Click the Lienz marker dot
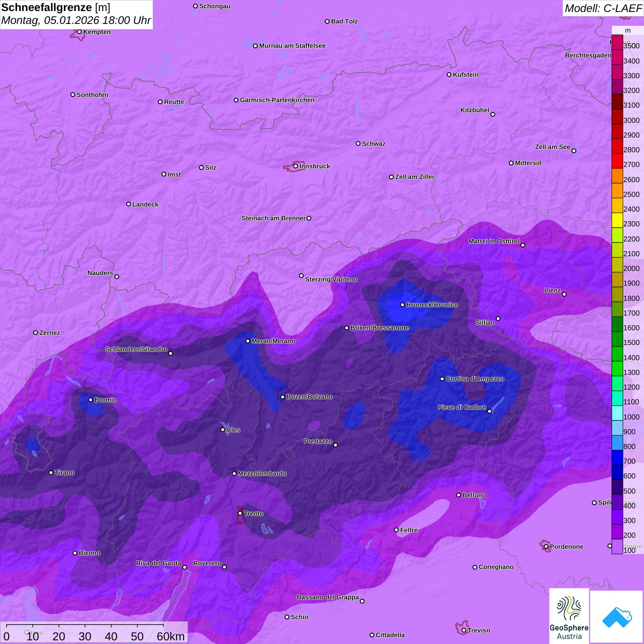Viewport: 644px width, 644px height. click(x=564, y=294)
